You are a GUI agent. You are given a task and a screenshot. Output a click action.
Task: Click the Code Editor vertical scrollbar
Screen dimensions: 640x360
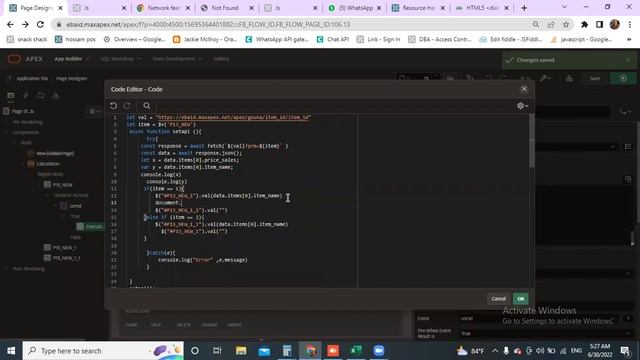pyautogui.click(x=531, y=141)
